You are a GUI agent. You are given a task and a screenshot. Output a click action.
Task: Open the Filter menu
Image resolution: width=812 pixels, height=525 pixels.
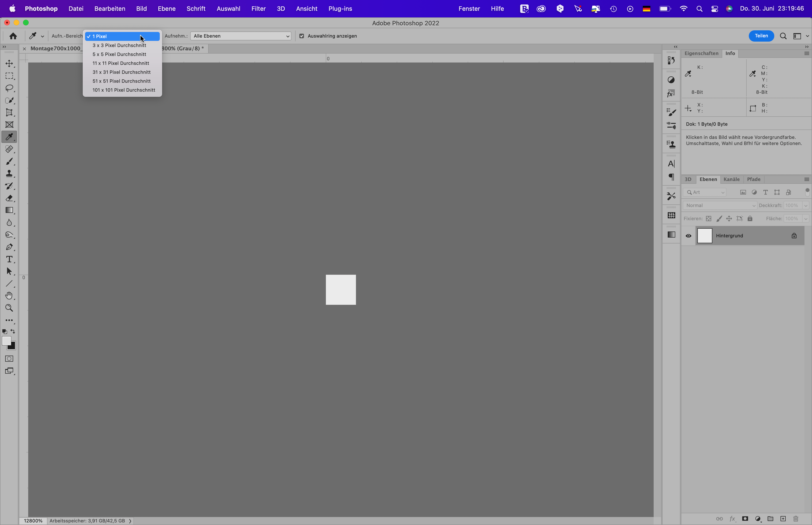pyautogui.click(x=258, y=8)
